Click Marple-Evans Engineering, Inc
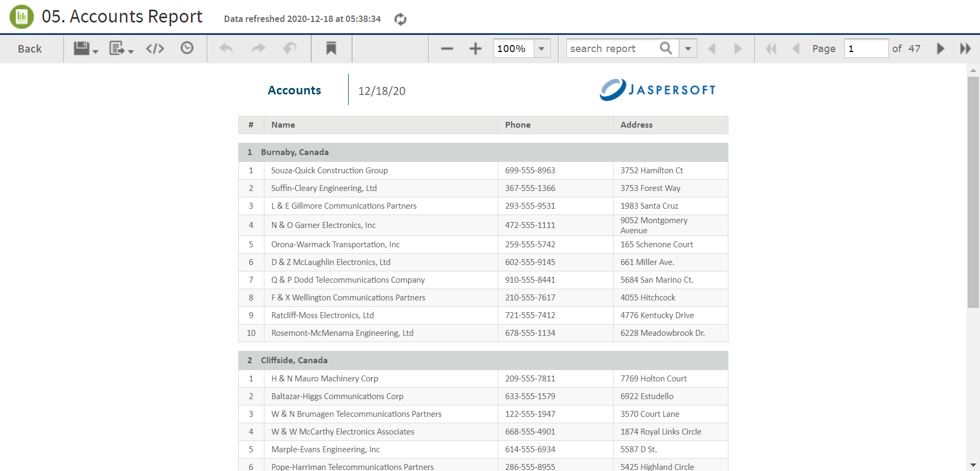 click(326, 450)
